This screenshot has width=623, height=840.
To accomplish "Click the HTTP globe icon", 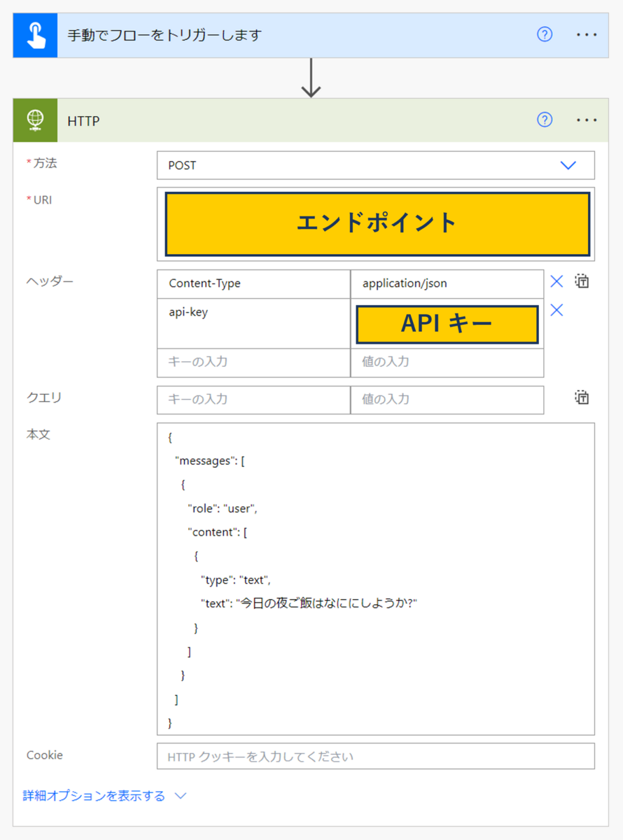I will pos(34,120).
